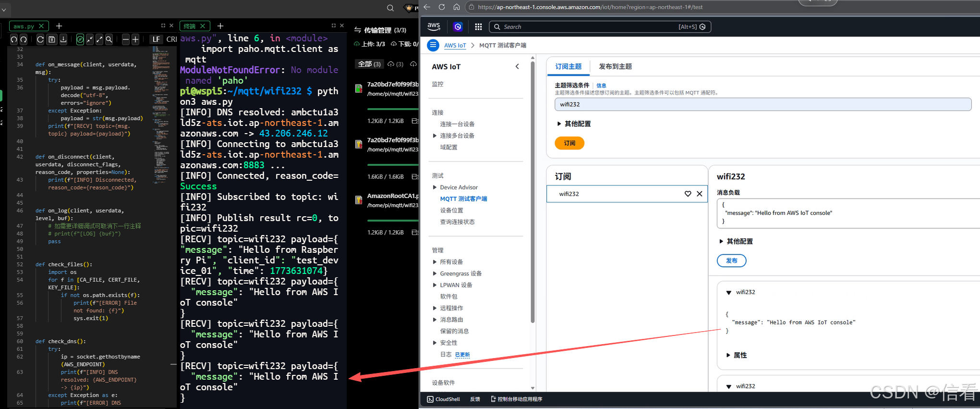Go to the browser home page
The image size is (980, 409).
[x=457, y=7]
